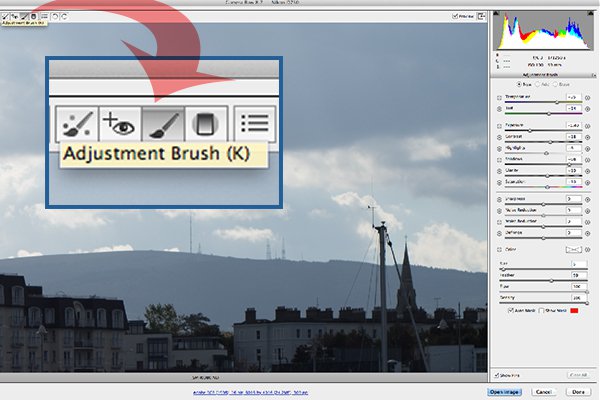
Task: Click the plus icon beside Shadows
Action: coord(588,160)
